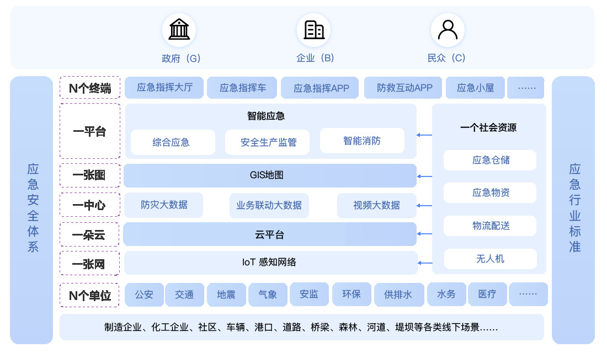Open the 无人机 item
The image size is (607, 364).
click(491, 259)
